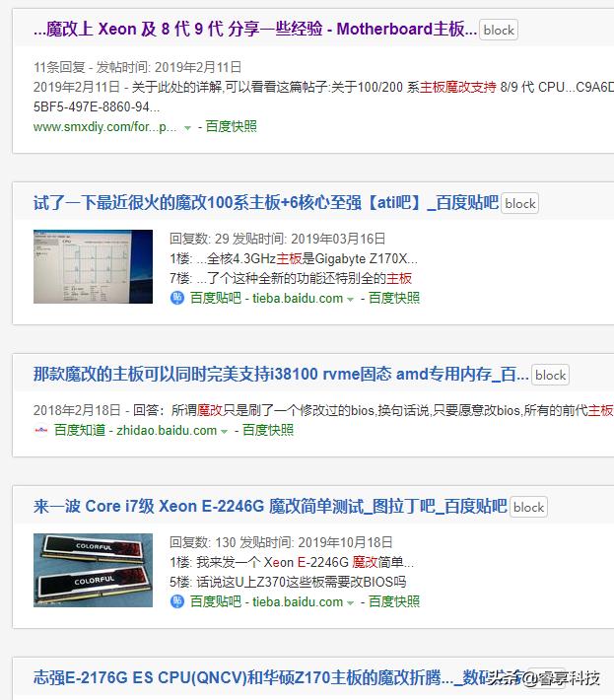Expand dropdown arrow after tieba.baidu.com in 图拉丁吧 result
614x700 pixels.
pyautogui.click(x=350, y=603)
